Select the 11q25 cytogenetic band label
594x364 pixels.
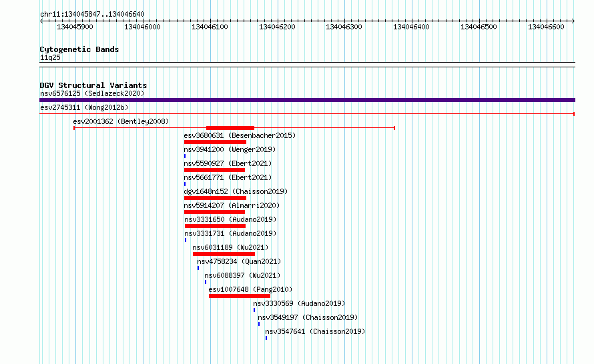(50, 57)
